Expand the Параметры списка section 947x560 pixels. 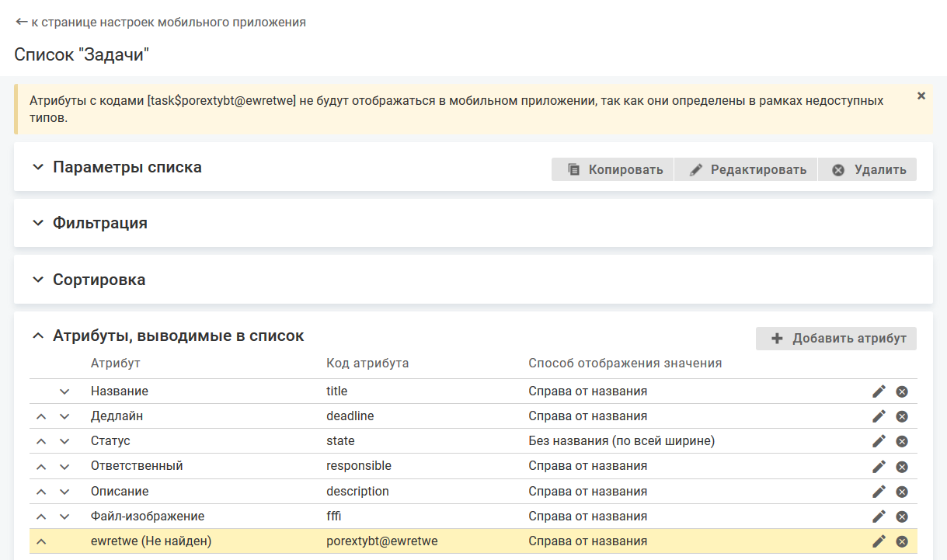click(38, 167)
